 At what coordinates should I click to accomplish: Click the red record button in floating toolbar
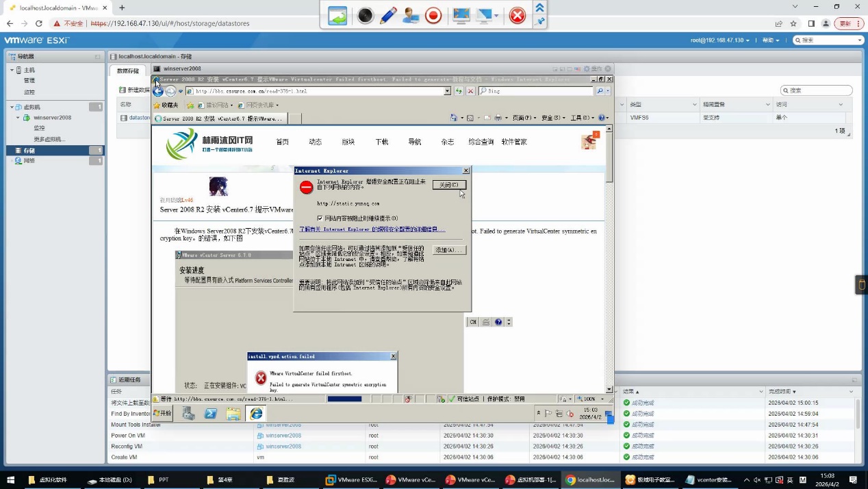coord(433,15)
